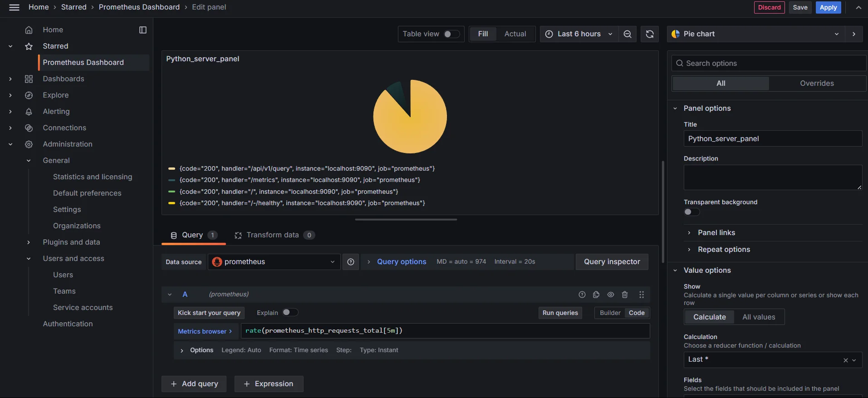Image resolution: width=868 pixels, height=398 pixels.
Task: Click Add query button
Action: [194, 384]
